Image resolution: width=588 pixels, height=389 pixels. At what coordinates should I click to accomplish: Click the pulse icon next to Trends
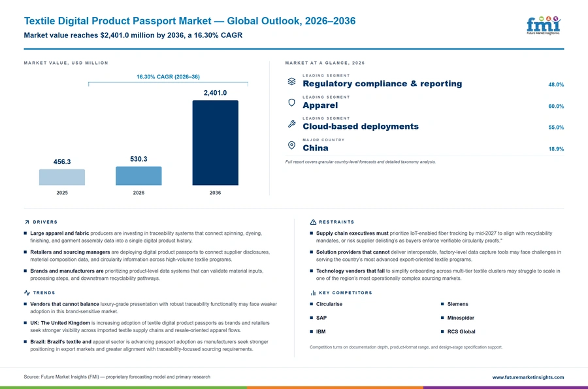pyautogui.click(x=27, y=293)
